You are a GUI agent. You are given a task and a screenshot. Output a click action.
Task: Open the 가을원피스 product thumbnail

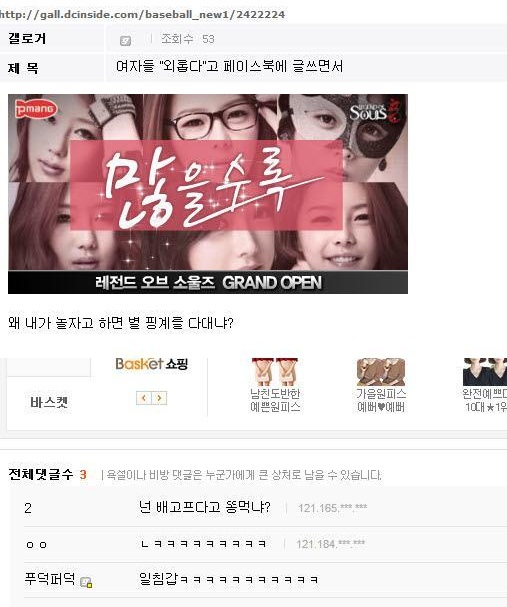coord(381,372)
